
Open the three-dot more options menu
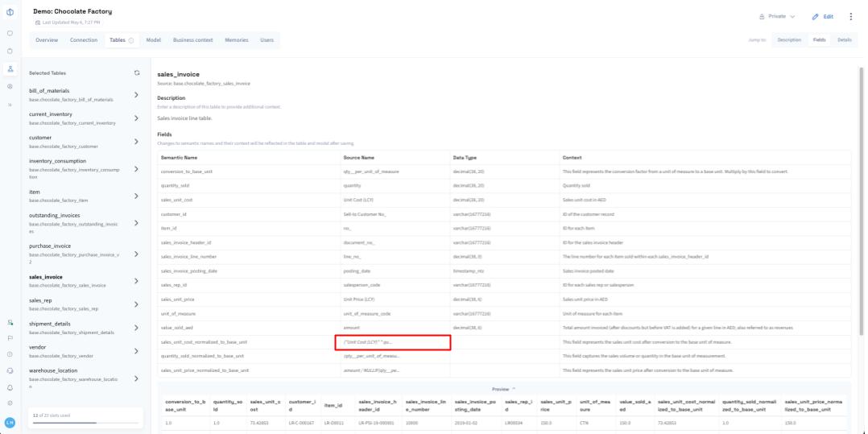tap(851, 16)
